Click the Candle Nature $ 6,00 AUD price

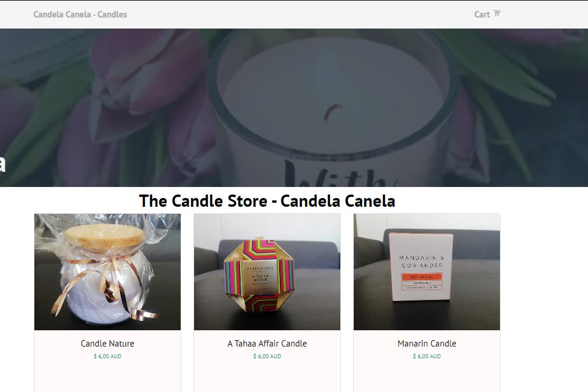(x=108, y=356)
